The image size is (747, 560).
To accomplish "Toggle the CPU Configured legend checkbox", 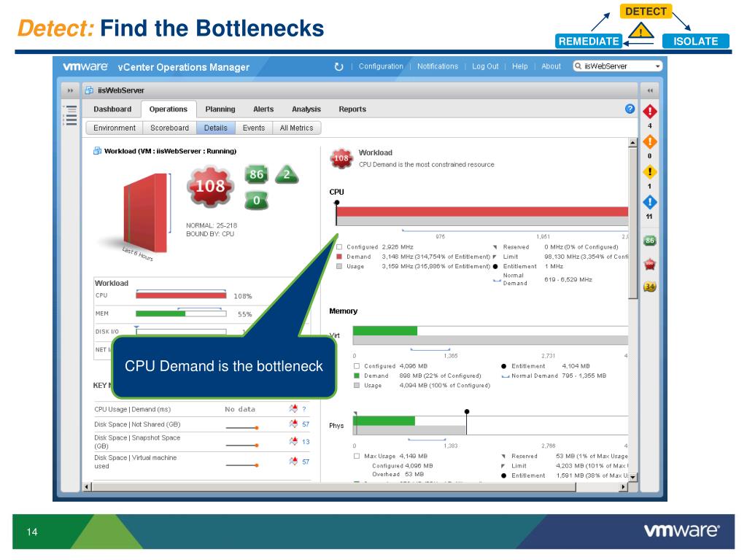I will pos(339,247).
